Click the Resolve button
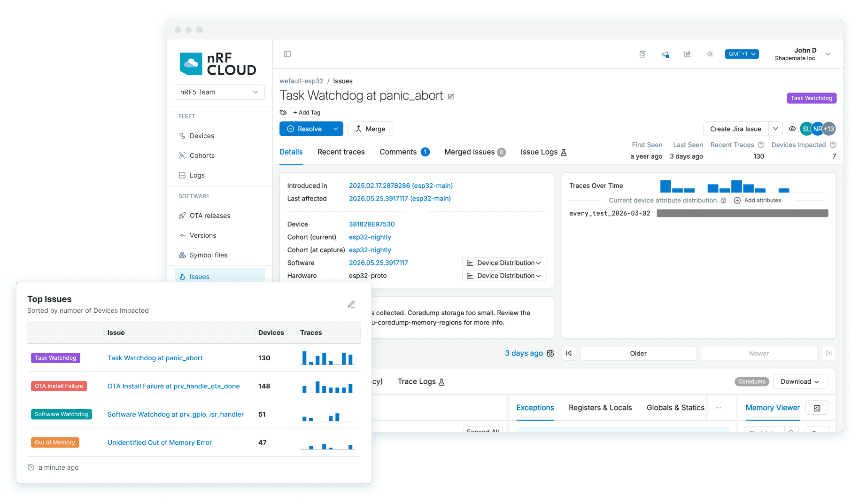 (x=304, y=129)
